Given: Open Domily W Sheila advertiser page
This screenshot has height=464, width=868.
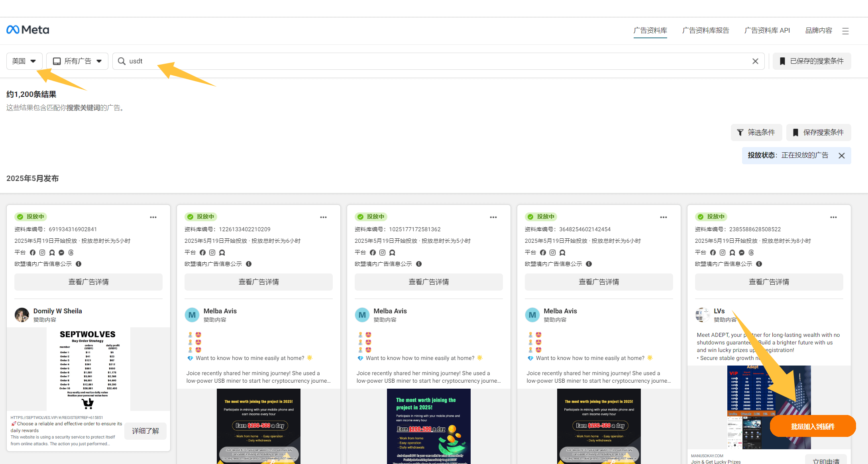Looking at the screenshot, I should (x=58, y=311).
